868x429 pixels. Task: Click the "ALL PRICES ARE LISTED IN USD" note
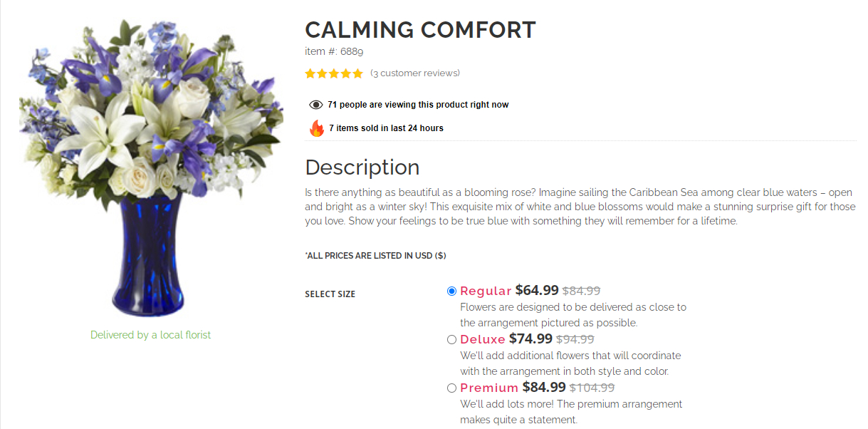375,255
